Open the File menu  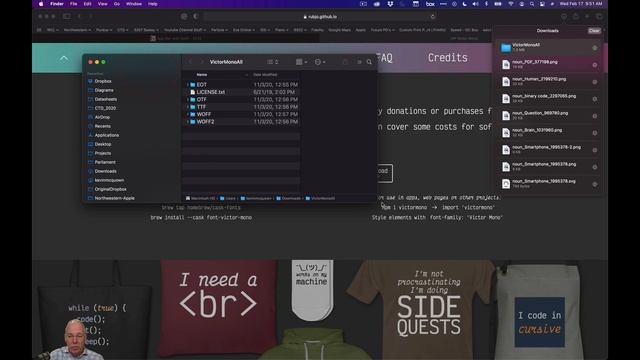[73, 4]
